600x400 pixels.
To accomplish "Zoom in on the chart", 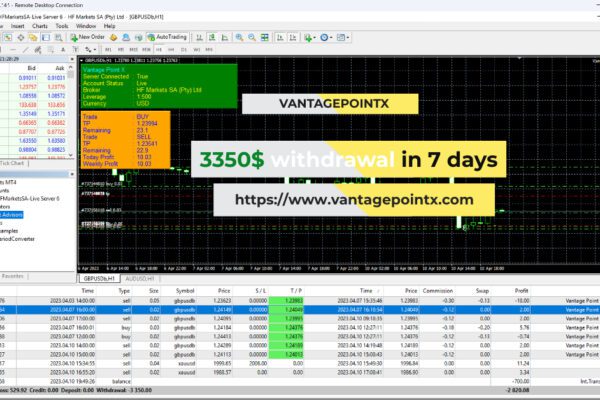I will (x=239, y=38).
